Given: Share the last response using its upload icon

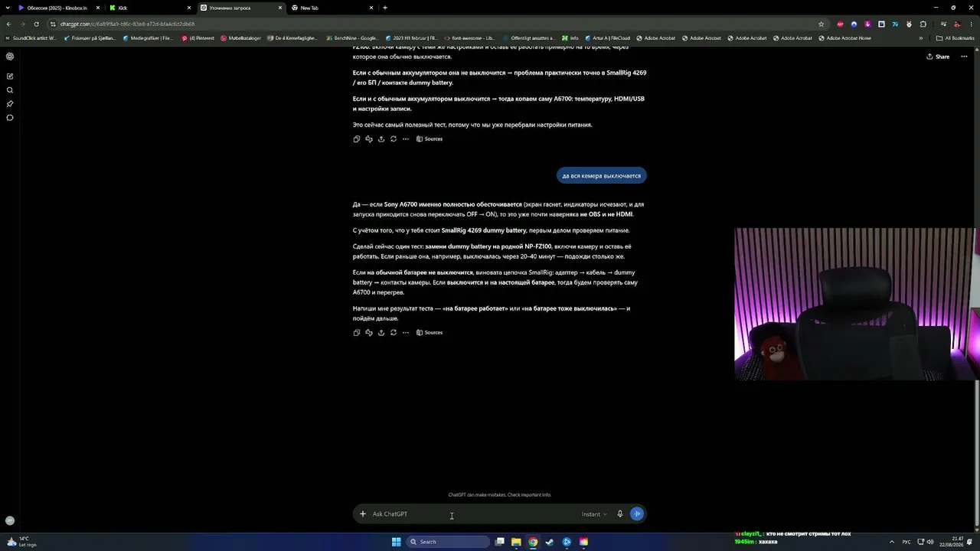Looking at the screenshot, I should 381,333.
